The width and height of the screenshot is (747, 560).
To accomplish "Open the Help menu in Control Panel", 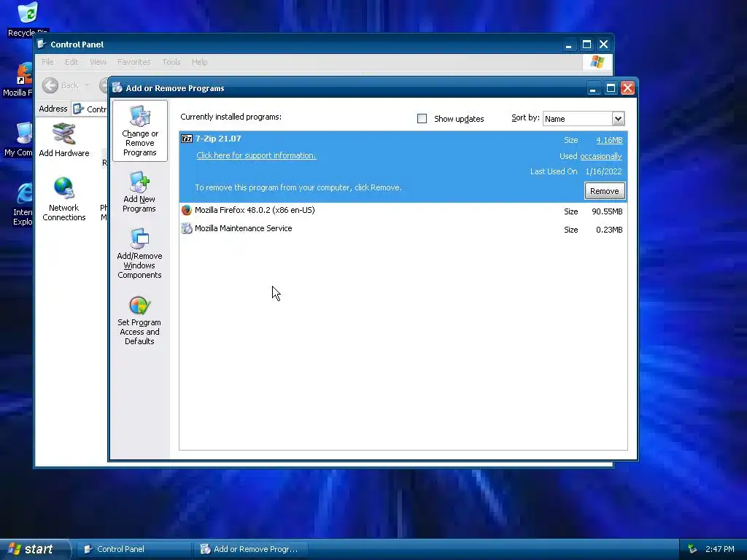I will point(200,62).
